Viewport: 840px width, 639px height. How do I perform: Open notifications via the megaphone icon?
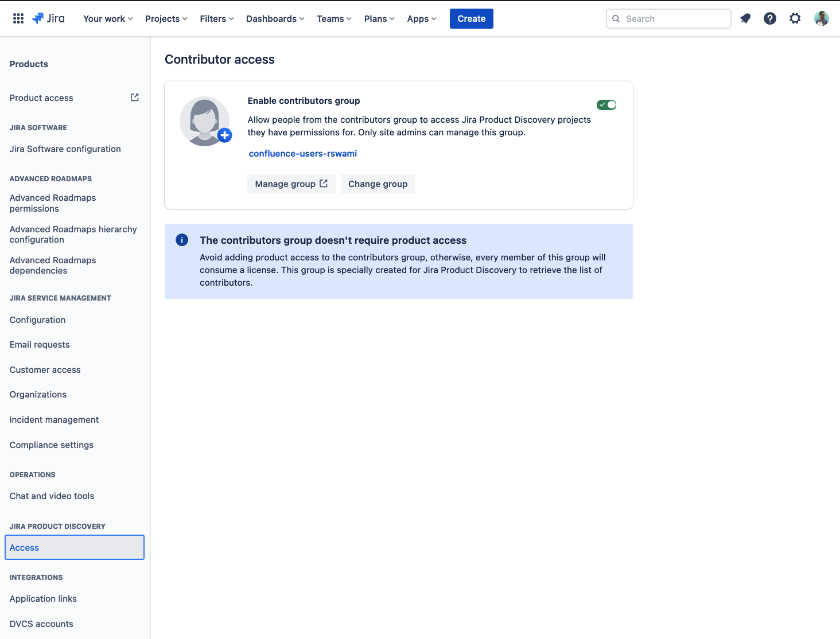[x=745, y=18]
